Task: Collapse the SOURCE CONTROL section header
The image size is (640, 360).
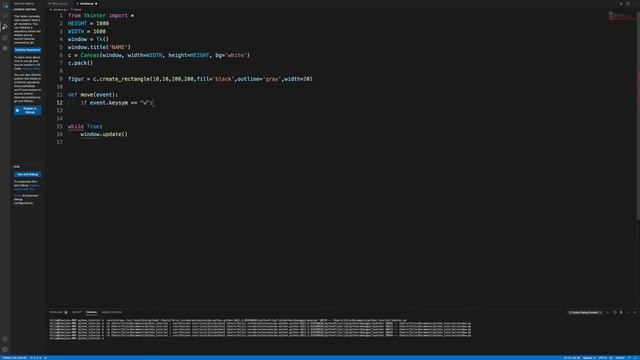Action: [x=25, y=9]
